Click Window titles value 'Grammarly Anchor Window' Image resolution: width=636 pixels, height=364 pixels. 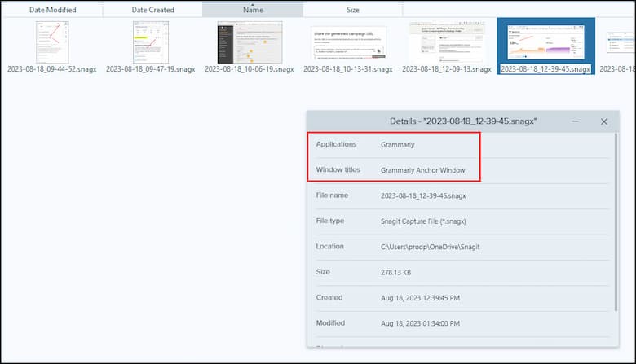coord(422,170)
